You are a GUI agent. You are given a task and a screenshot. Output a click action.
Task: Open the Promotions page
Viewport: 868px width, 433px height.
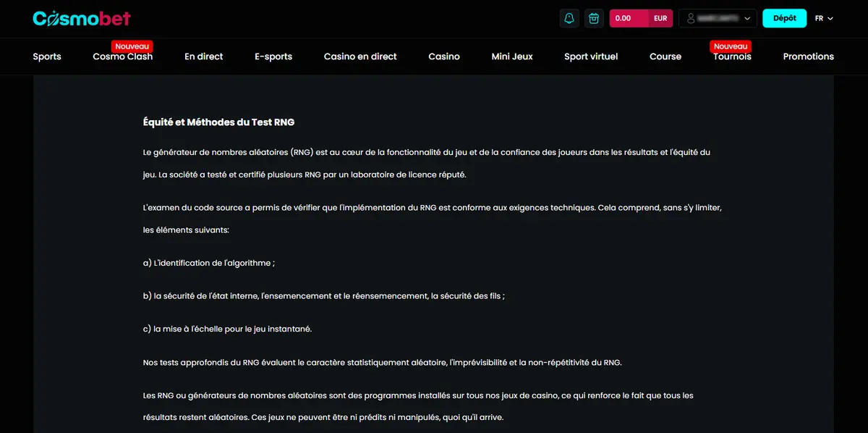click(x=809, y=56)
